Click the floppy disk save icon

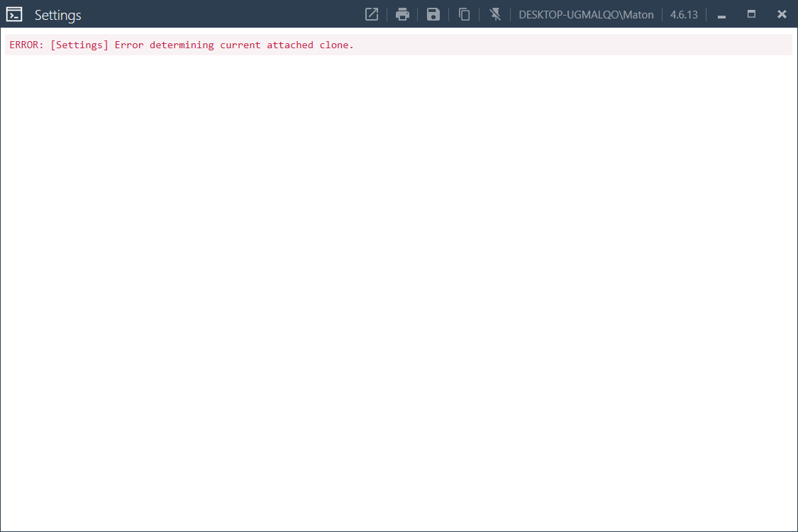(x=433, y=14)
